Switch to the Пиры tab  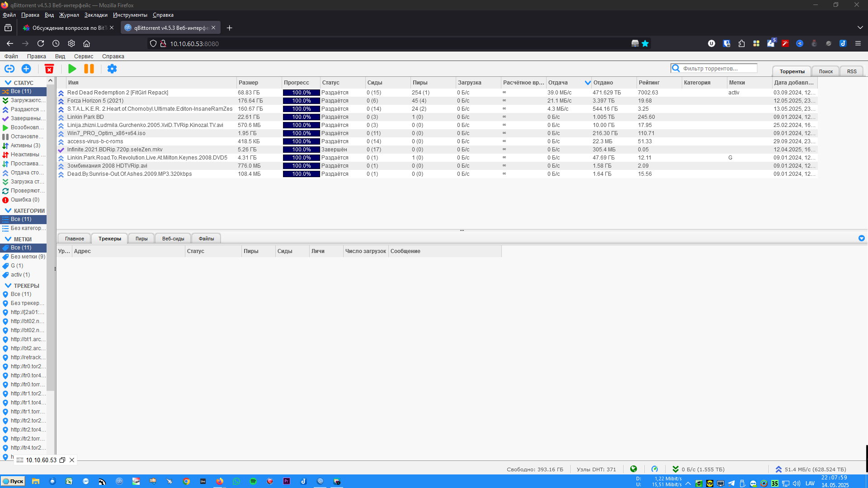pyautogui.click(x=142, y=239)
